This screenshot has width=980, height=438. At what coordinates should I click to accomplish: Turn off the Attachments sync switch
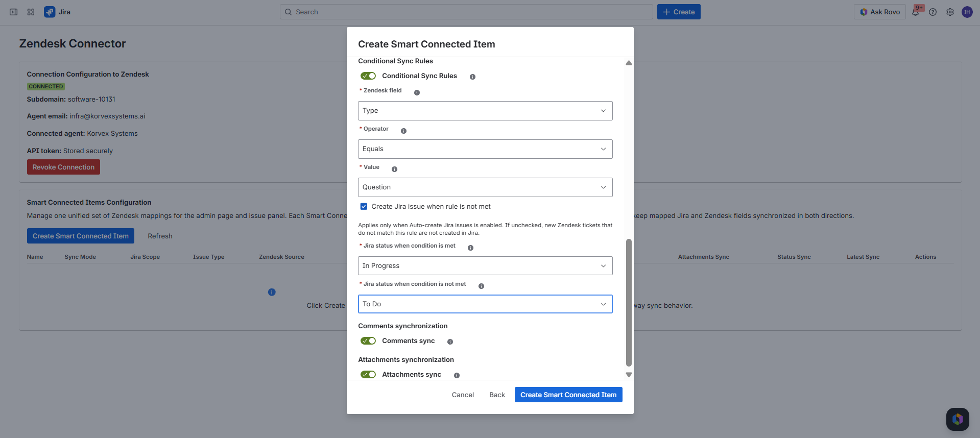[x=368, y=374]
